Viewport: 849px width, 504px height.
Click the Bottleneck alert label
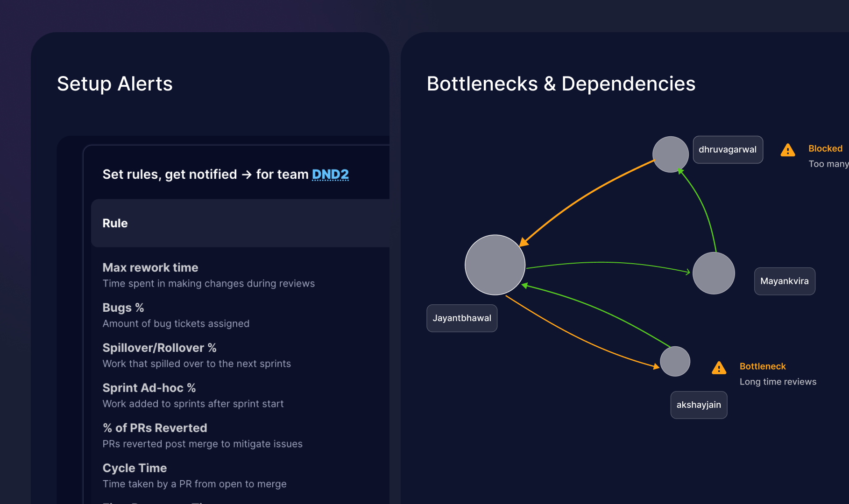coord(763,366)
